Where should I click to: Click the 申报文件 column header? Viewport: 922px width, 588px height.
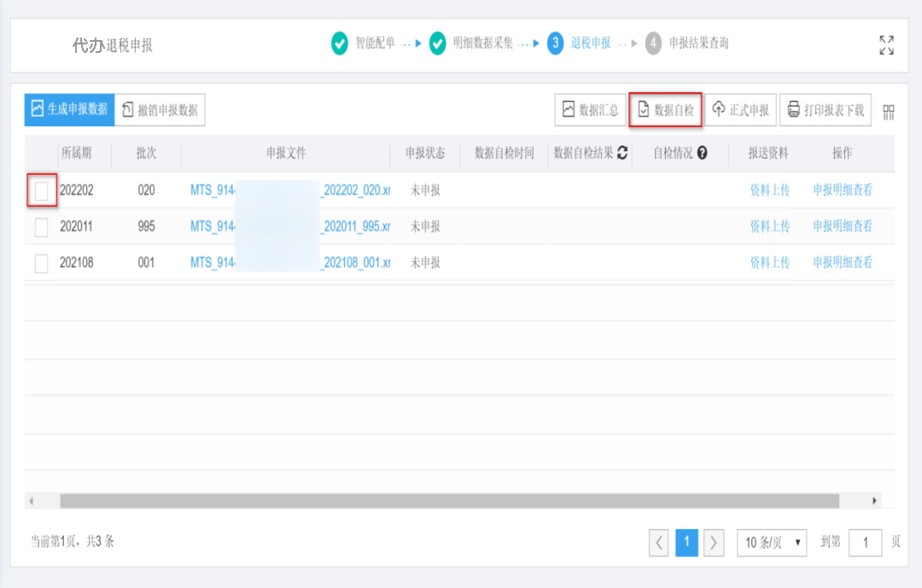click(286, 153)
